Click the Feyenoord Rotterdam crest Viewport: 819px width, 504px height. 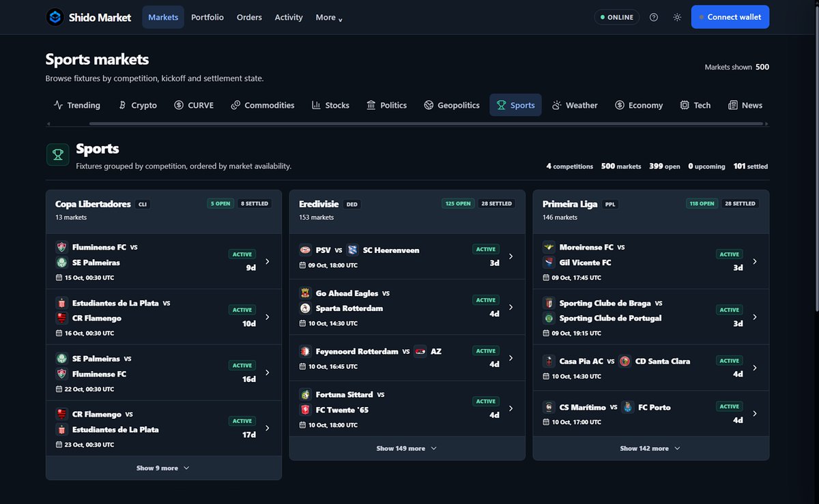[305, 351]
